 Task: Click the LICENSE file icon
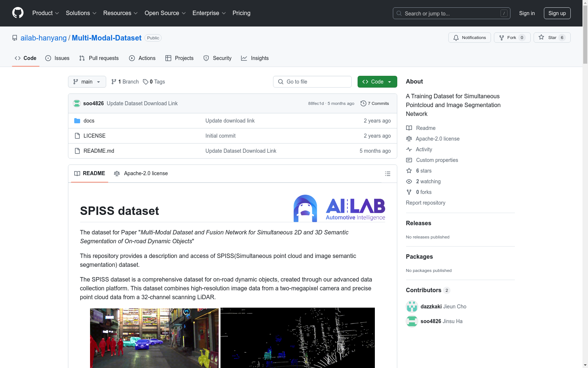point(77,136)
